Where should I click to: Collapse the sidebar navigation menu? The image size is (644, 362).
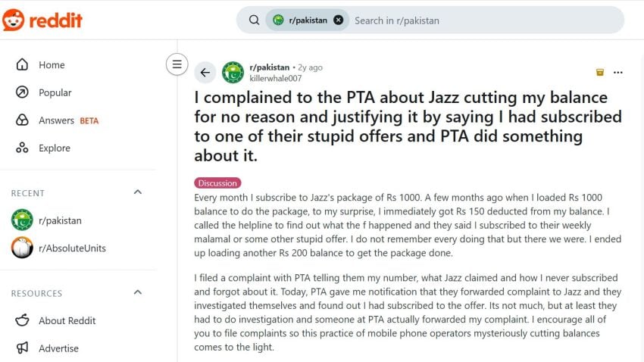177,64
